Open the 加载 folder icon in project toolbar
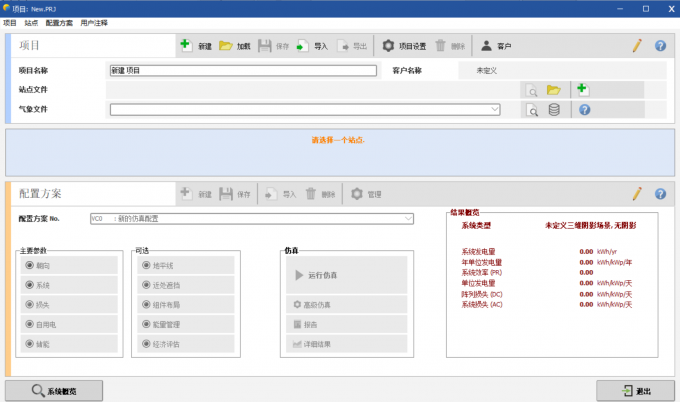Viewport: 680px width, 402px height. tap(226, 46)
